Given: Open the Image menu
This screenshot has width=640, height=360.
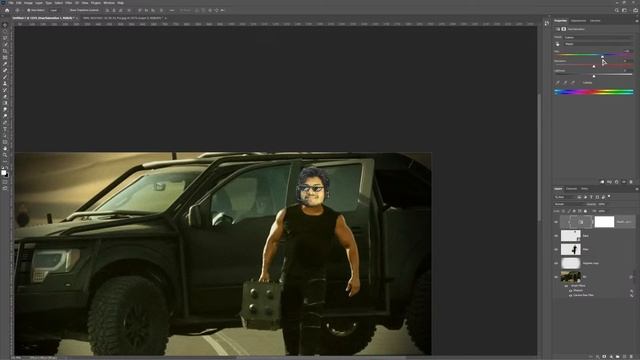Looking at the screenshot, I should [28, 3].
